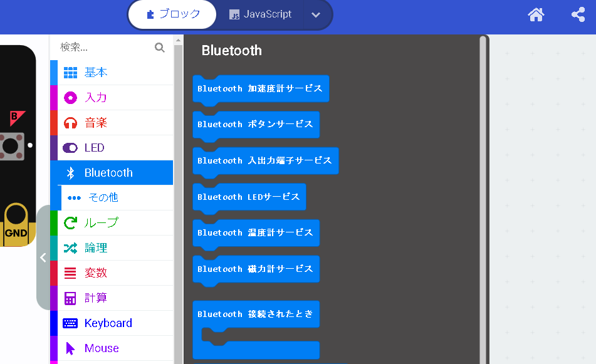Click the Bluetooth flyout vertical scrollbar
Screen dimensions: 596x364
tap(483, 199)
